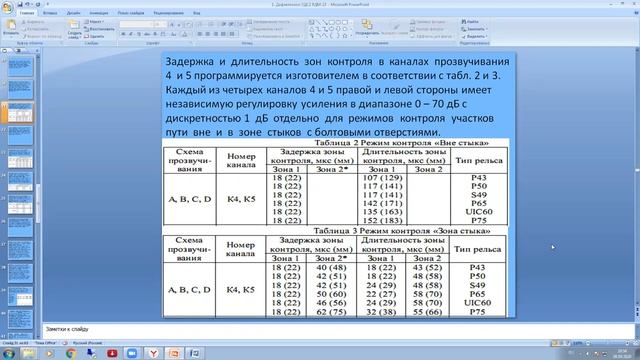640x360 pixels.
Task: Click cell '62 (75)' in Таблица 3
Action: pos(331,312)
